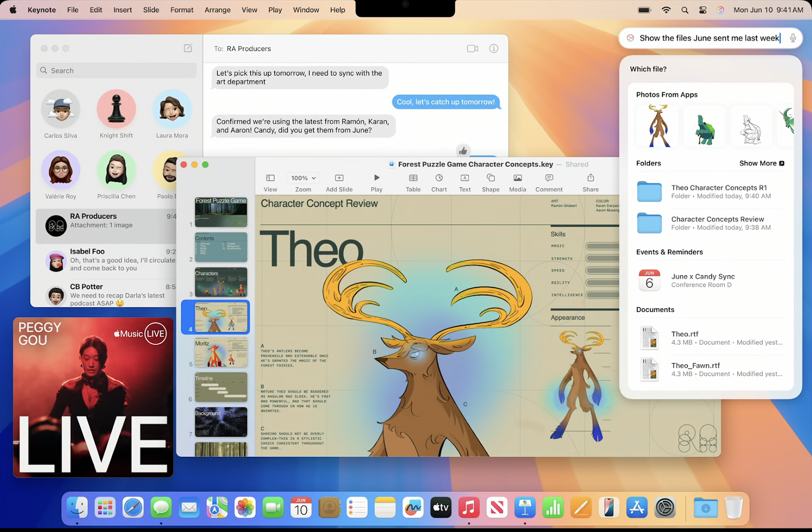Expand Show More in the Folders section
The height and width of the screenshot is (532, 812).
[x=762, y=163]
